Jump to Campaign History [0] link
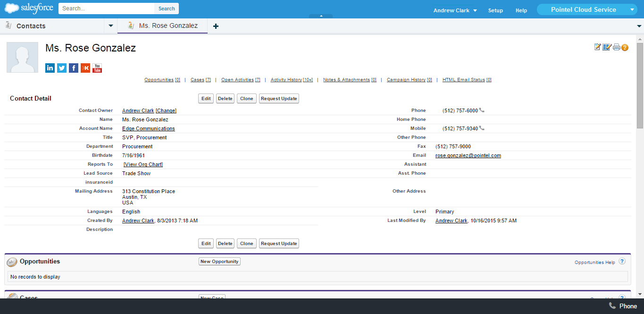This screenshot has width=644, height=314. coord(410,80)
